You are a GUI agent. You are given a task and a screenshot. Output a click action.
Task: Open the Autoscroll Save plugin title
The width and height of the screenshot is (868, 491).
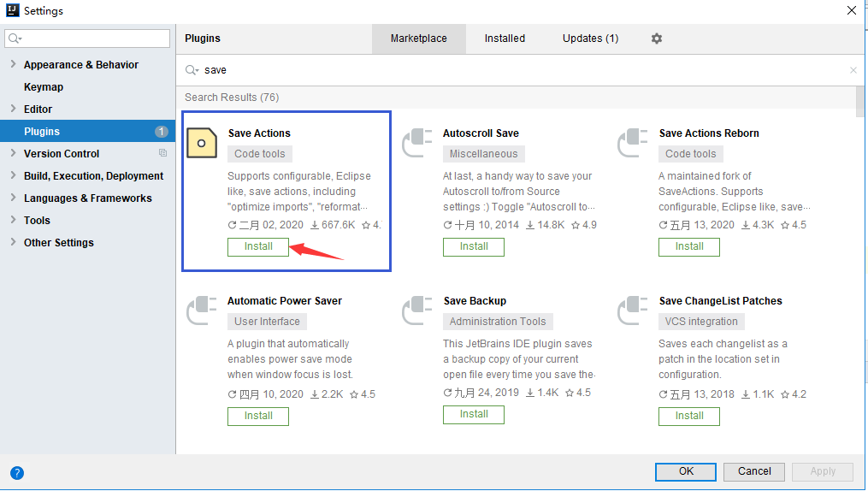(x=481, y=133)
